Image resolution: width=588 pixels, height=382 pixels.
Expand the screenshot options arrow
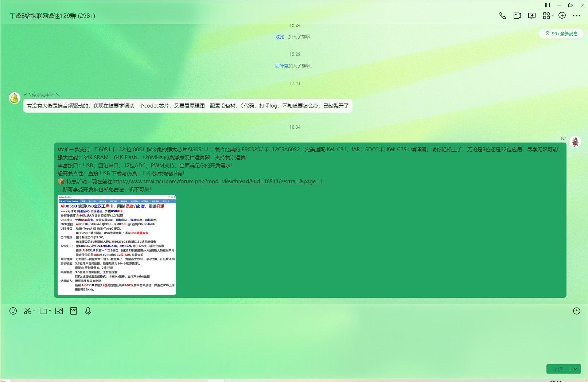[x=34, y=311]
